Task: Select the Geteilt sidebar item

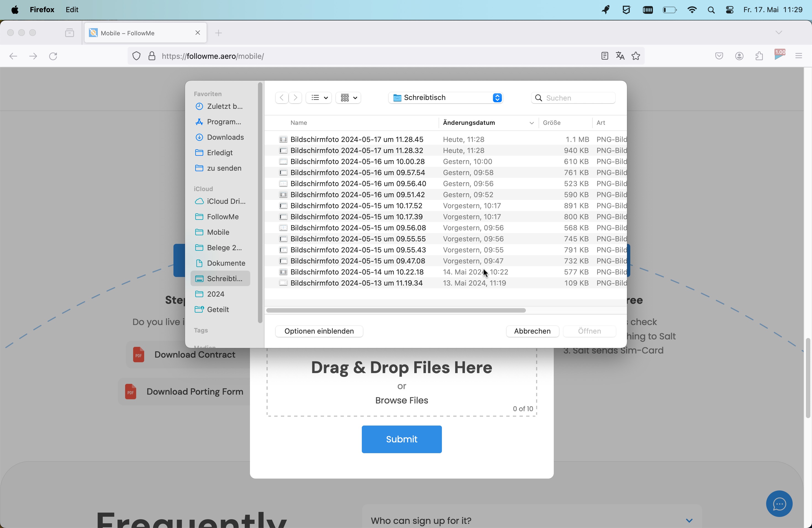Action: pyautogui.click(x=220, y=309)
